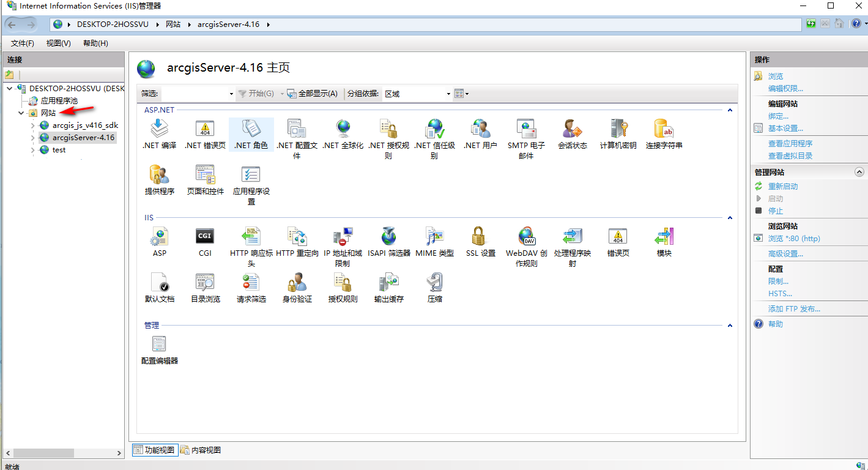
Task: Open WebDAV 创作规则 feature
Action: [x=526, y=247]
